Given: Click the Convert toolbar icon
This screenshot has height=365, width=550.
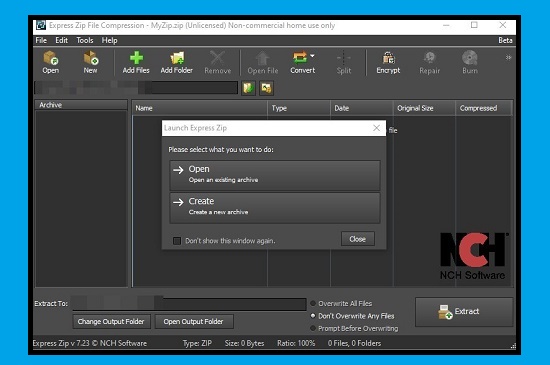Looking at the screenshot, I should (x=300, y=58).
